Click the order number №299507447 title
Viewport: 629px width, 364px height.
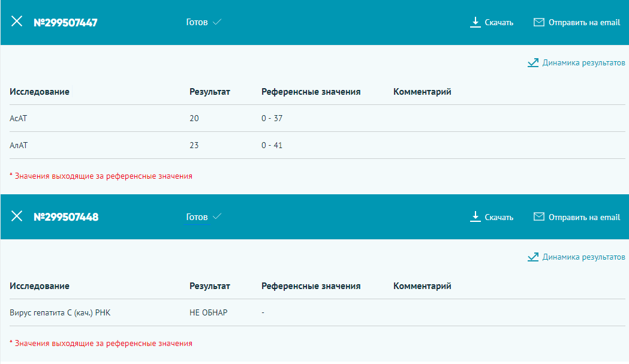click(65, 23)
